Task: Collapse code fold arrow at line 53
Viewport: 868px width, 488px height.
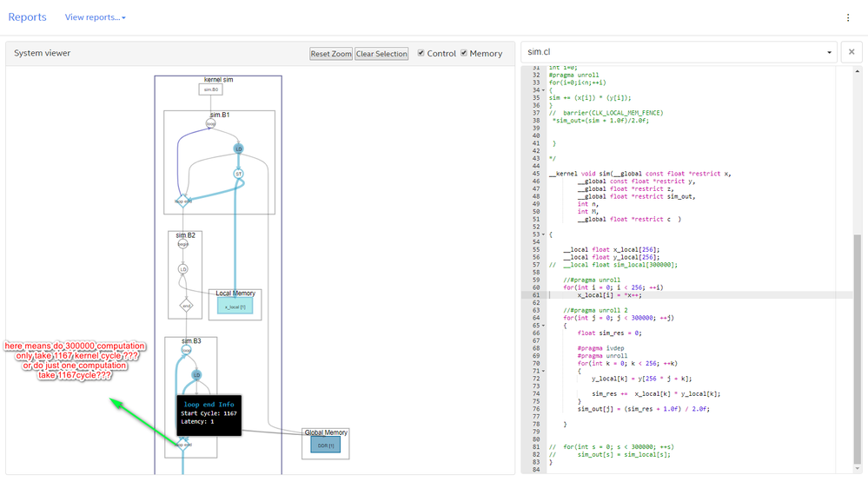Action: (x=543, y=234)
